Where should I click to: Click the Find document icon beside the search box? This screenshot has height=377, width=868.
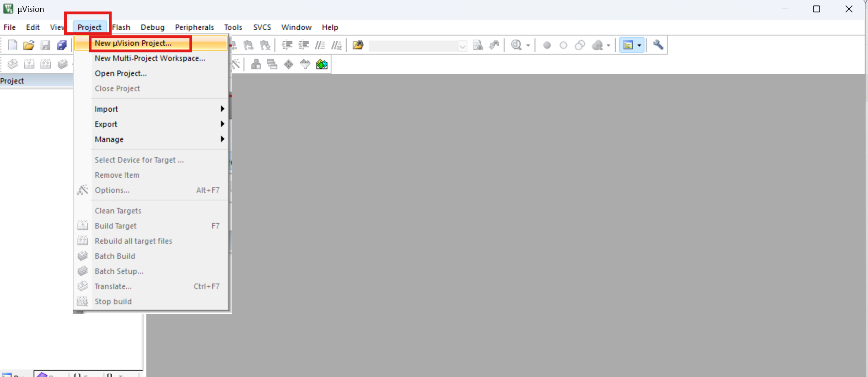[x=478, y=45]
